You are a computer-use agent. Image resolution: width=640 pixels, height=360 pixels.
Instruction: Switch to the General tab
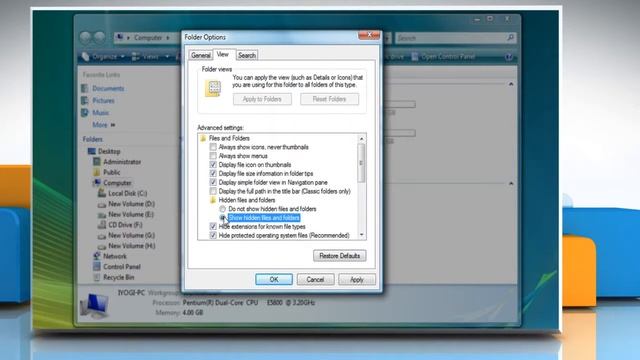coord(200,55)
